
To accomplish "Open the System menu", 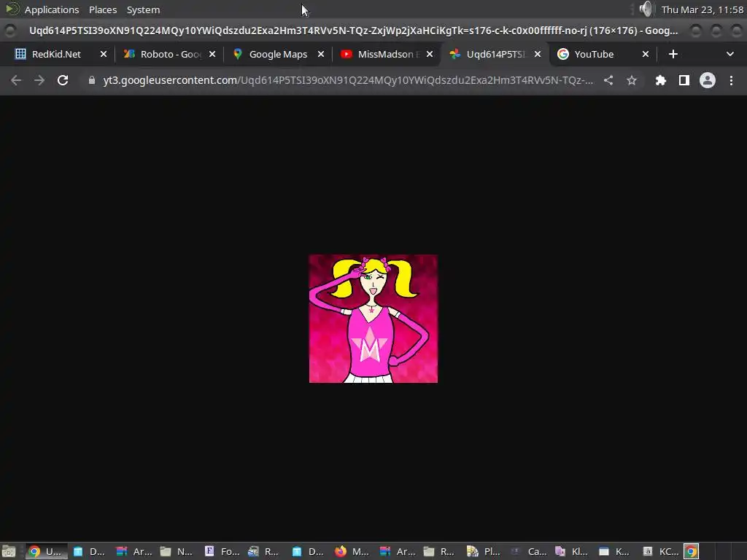I will point(143,9).
